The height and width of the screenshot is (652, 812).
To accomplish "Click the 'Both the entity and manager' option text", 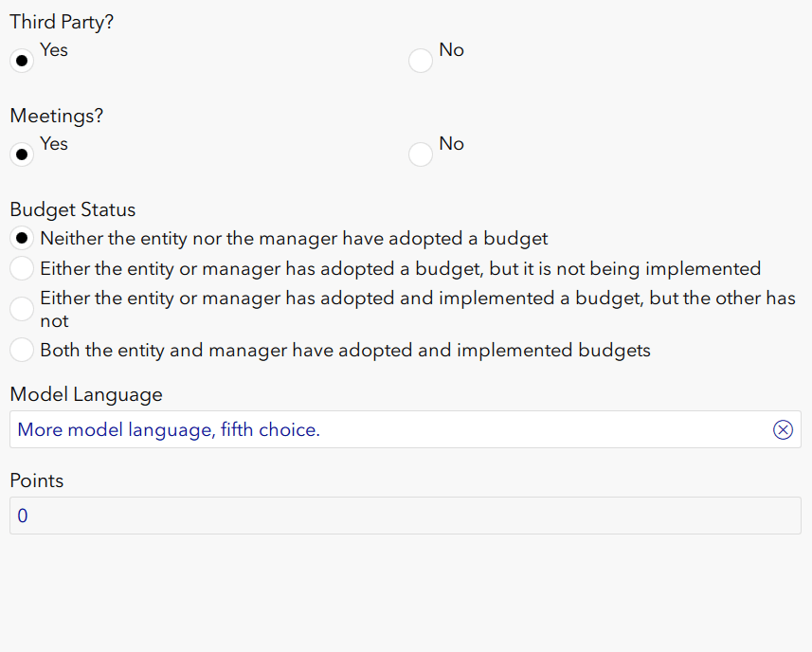I will click(x=345, y=351).
